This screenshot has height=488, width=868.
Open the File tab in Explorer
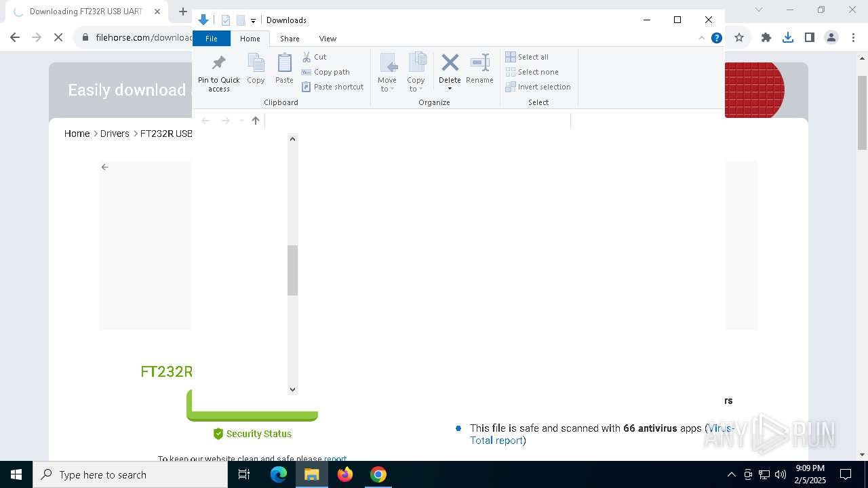212,39
